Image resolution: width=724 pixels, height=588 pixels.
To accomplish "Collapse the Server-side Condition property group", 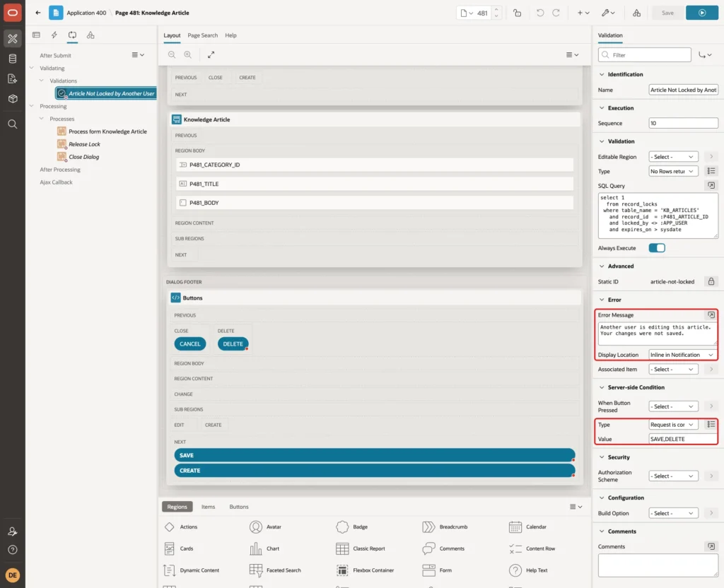I will point(602,387).
